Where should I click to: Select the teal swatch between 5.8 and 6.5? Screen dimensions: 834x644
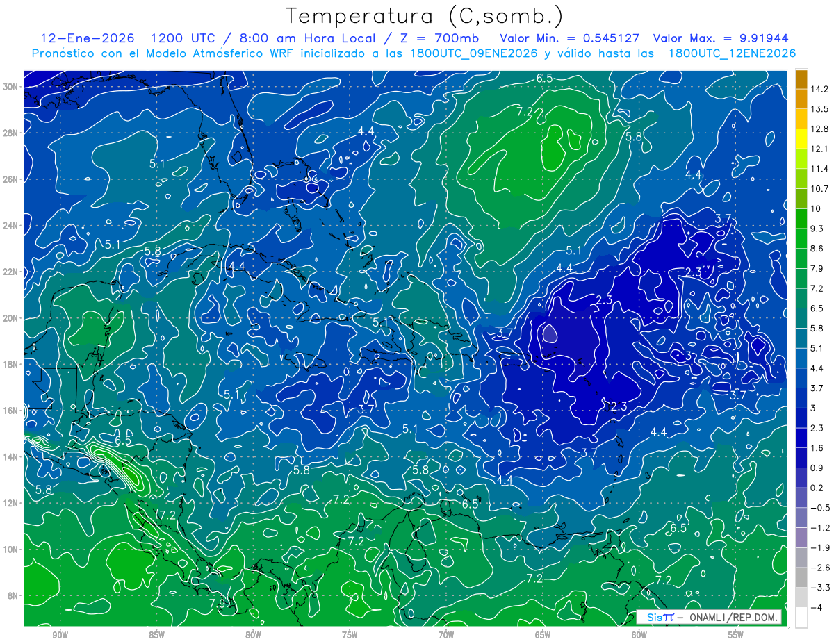pyautogui.click(x=801, y=318)
